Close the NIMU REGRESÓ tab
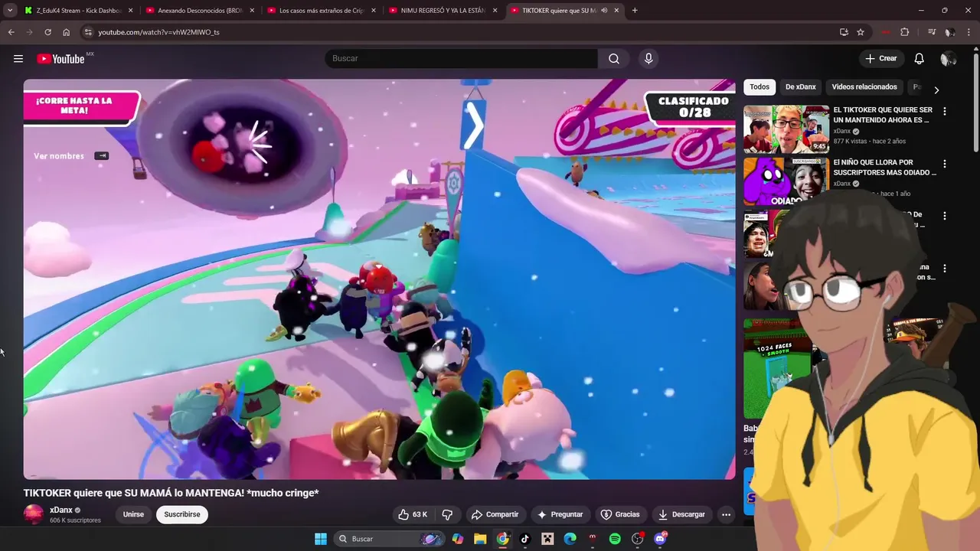Screen dimensions: 980x551 click(495, 11)
